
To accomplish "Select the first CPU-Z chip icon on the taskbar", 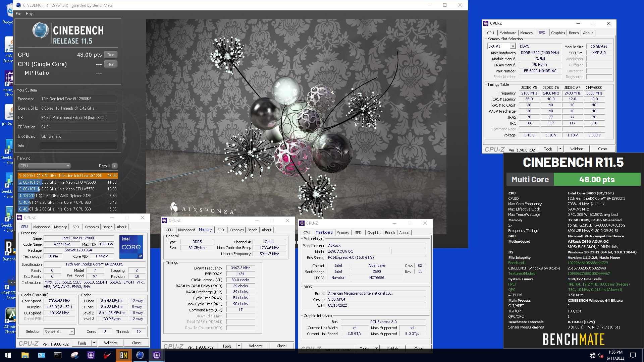I will [91, 355].
